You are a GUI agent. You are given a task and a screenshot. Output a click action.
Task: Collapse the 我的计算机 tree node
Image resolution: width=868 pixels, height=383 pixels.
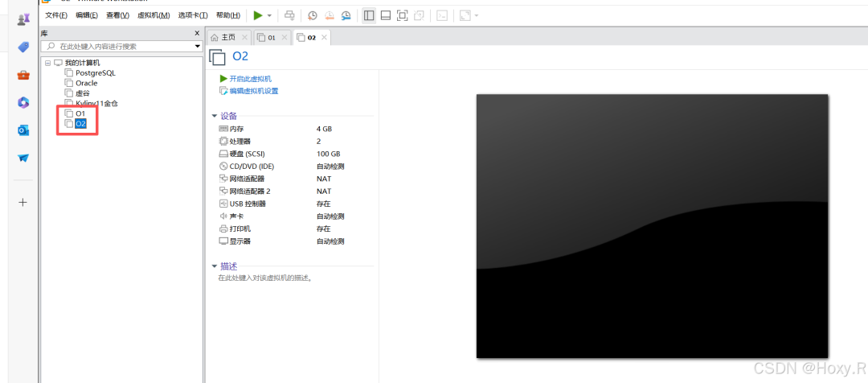point(47,63)
